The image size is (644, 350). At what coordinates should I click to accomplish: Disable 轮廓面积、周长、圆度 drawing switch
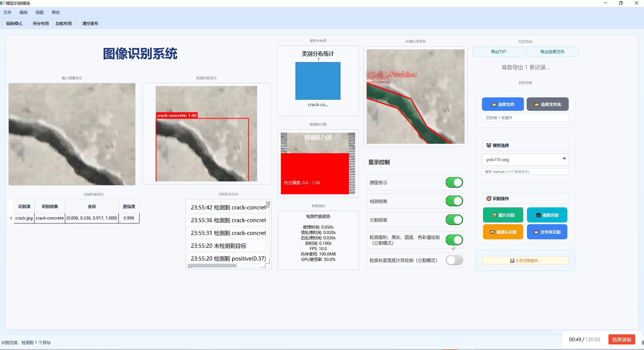point(454,240)
